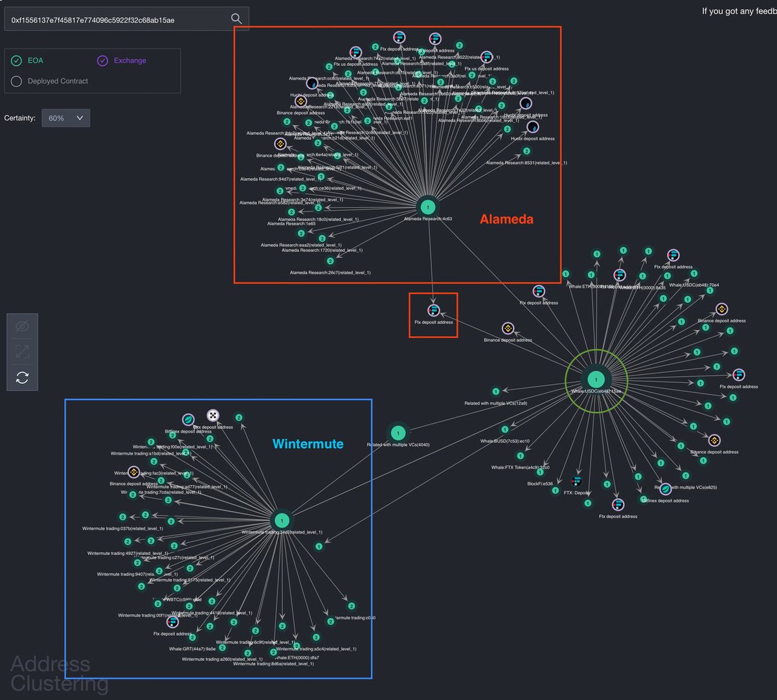The height and width of the screenshot is (700, 777).
Task: Click the 'Alameda Research:1e65' label
Action: coord(292,223)
